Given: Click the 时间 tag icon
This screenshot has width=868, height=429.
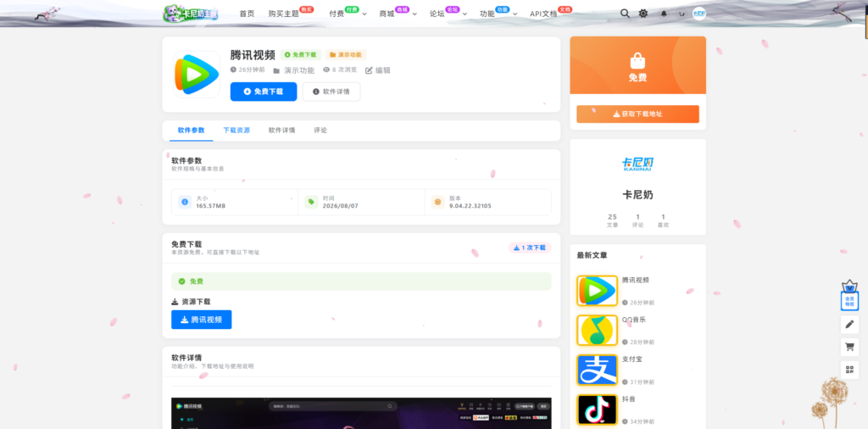Looking at the screenshot, I should pyautogui.click(x=311, y=202).
